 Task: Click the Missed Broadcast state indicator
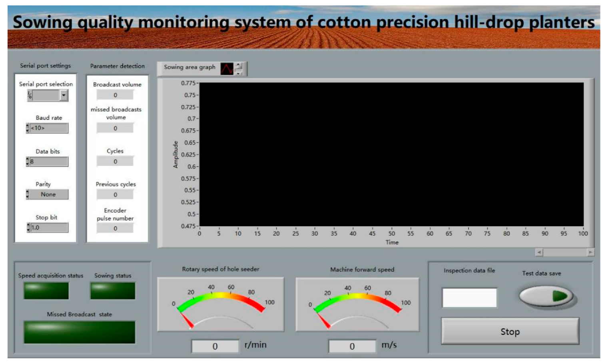(x=79, y=332)
